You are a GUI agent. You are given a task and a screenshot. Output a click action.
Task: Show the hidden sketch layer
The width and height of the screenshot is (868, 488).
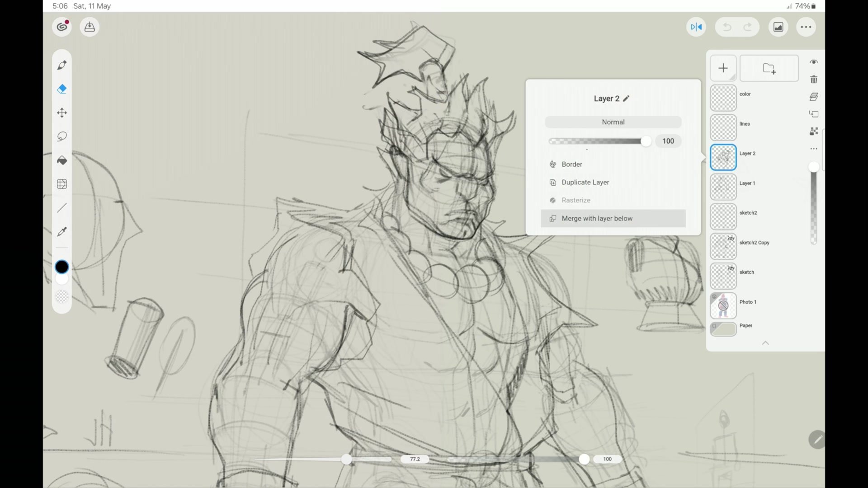pyautogui.click(x=731, y=268)
